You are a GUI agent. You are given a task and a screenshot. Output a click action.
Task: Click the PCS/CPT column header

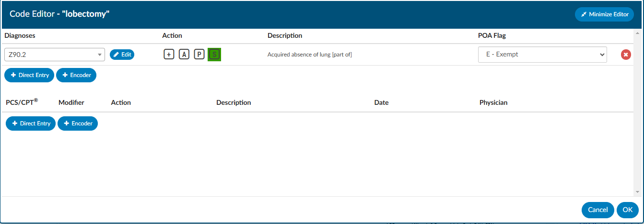pyautogui.click(x=22, y=102)
